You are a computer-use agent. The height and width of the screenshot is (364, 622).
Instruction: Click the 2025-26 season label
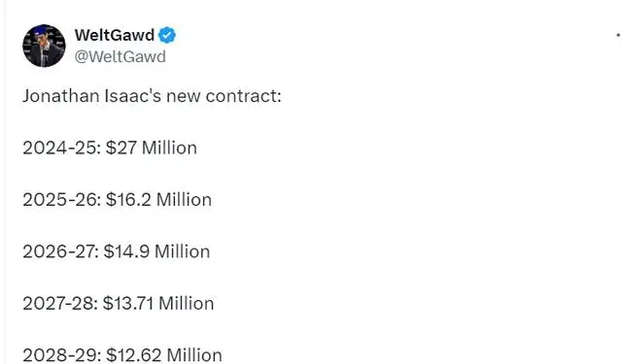pos(62,200)
